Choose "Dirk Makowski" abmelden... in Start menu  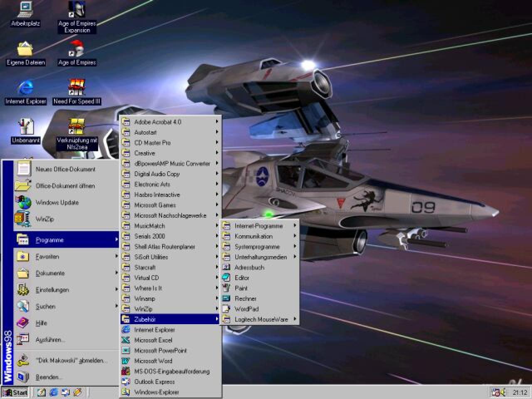[66, 360]
